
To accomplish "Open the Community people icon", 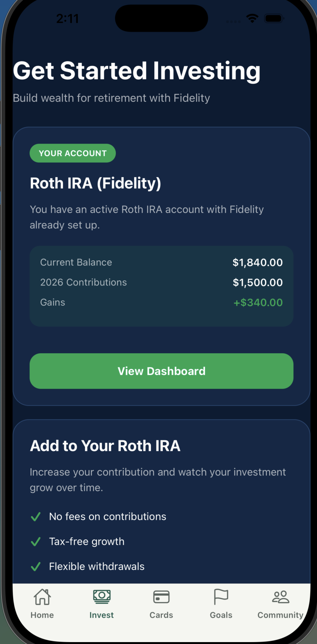I will (280, 597).
